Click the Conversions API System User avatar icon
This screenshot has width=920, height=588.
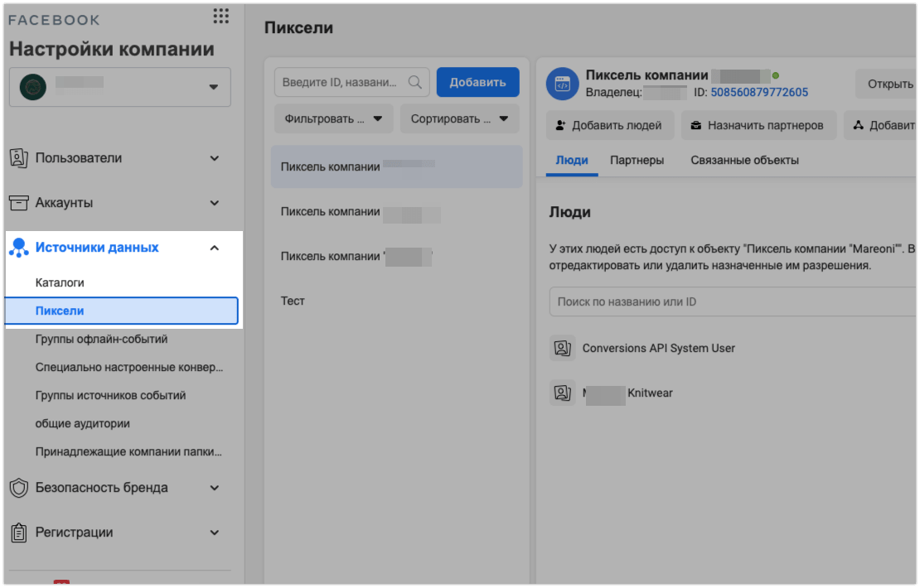pos(563,348)
